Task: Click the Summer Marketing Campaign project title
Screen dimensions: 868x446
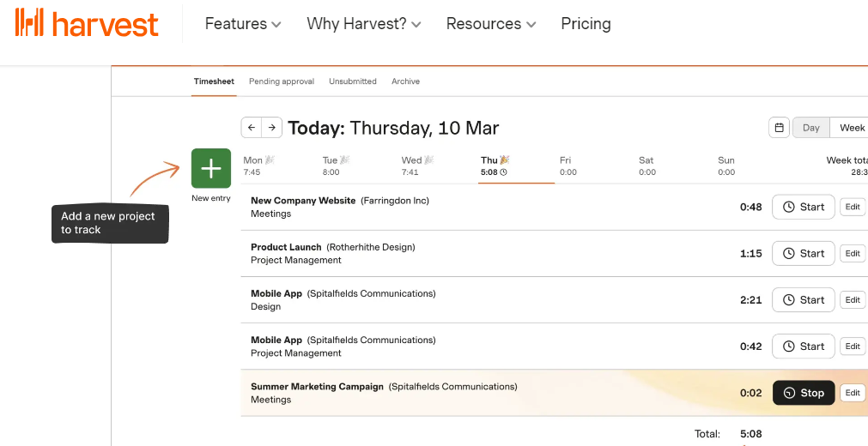Action: click(x=317, y=386)
